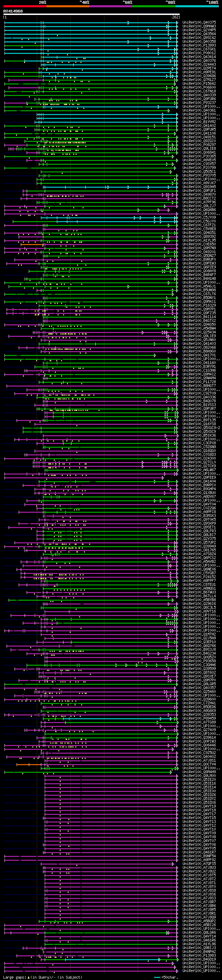This screenshot has height=980, width=222.
Task: Select the UniRef100_P15642 label
Action: click(199, 84)
